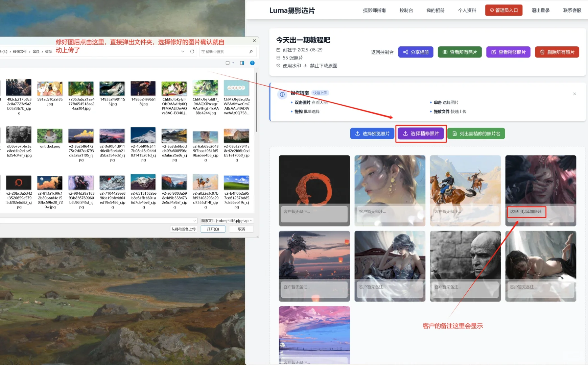
Task: Click the image icon beside 55 张照片
Action: tap(278, 58)
